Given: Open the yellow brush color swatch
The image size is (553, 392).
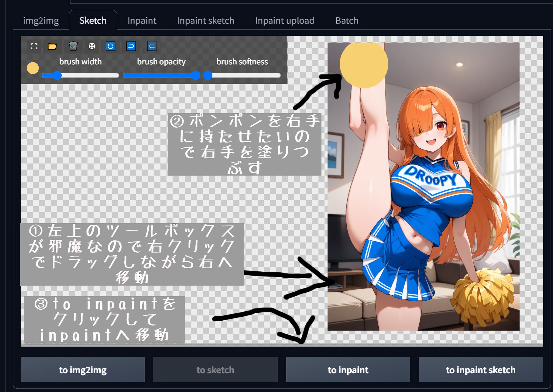Looking at the screenshot, I should coord(33,68).
